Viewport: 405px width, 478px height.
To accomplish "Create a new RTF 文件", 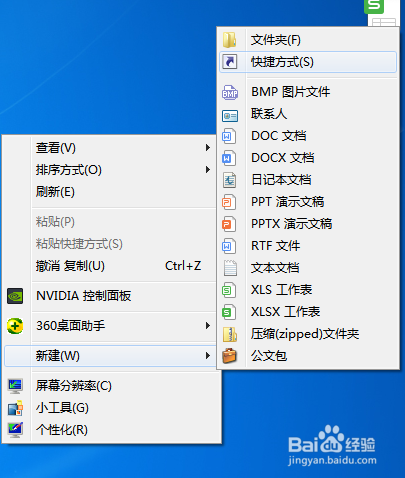I will [308, 246].
